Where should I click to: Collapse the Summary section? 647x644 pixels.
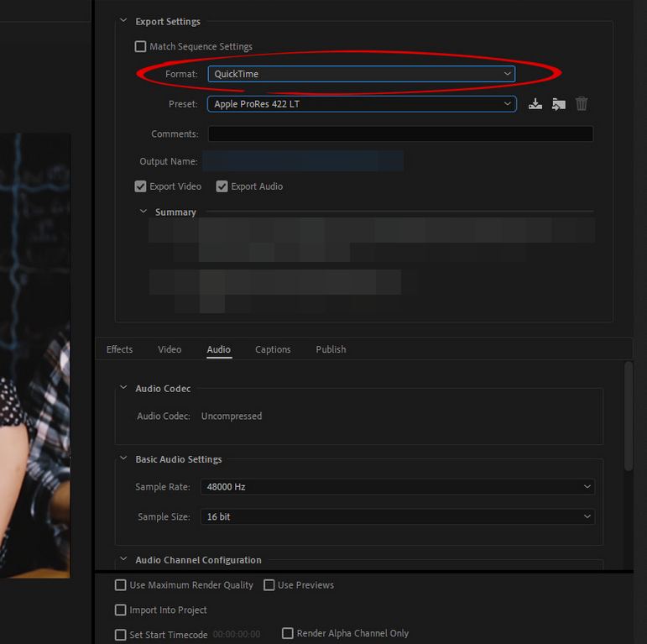[143, 212]
